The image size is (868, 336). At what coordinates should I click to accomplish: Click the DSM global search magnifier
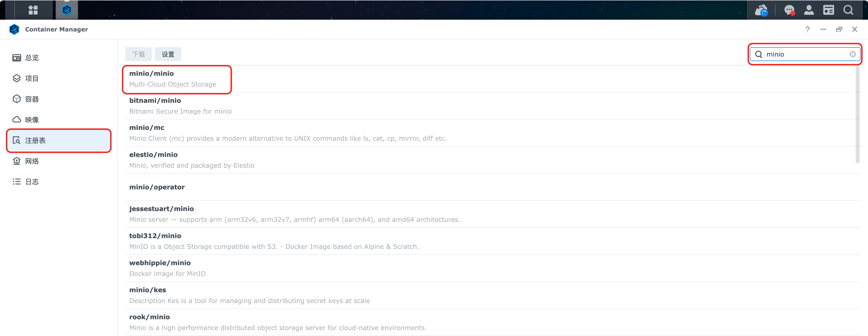[848, 10]
